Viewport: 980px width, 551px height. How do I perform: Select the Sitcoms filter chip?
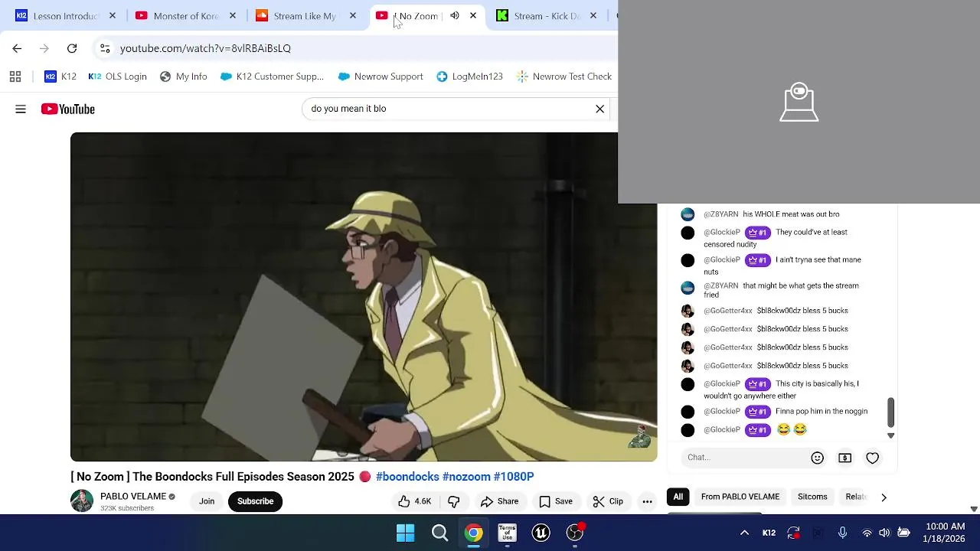pyautogui.click(x=812, y=497)
